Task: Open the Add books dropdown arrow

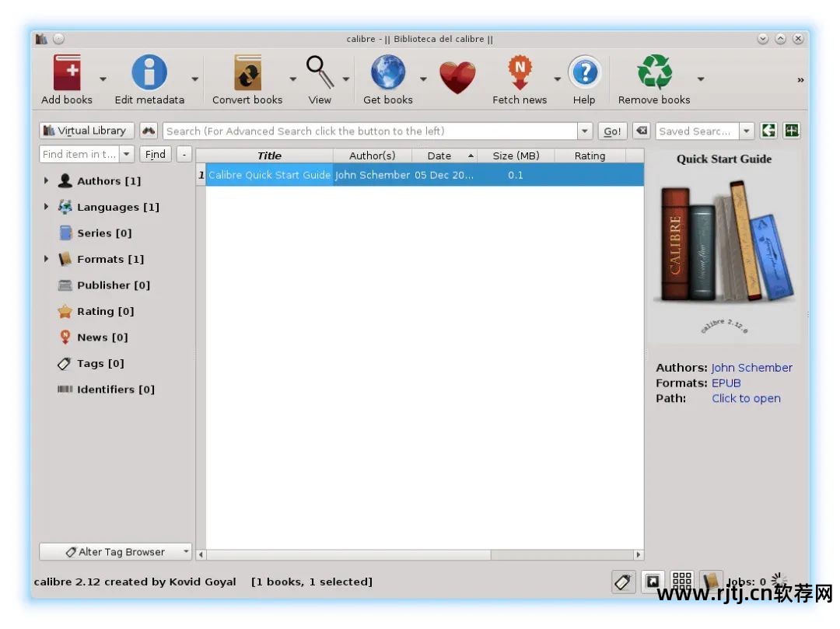Action: click(103, 79)
